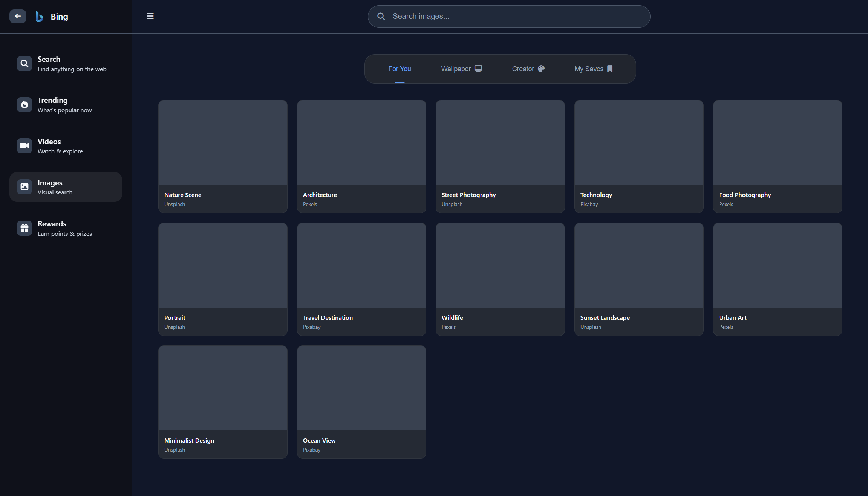
Task: Click the Videos camera icon
Action: pyautogui.click(x=24, y=146)
